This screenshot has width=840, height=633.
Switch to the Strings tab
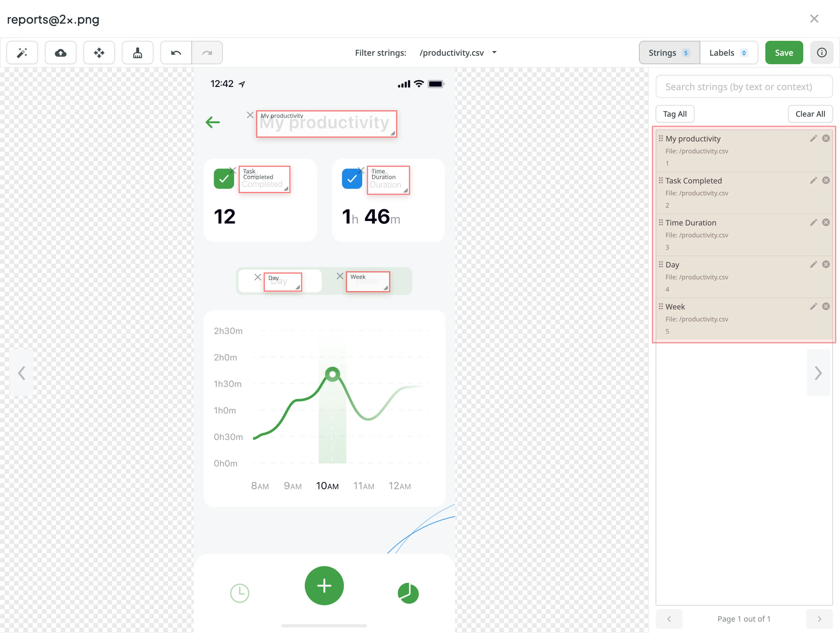[669, 53]
